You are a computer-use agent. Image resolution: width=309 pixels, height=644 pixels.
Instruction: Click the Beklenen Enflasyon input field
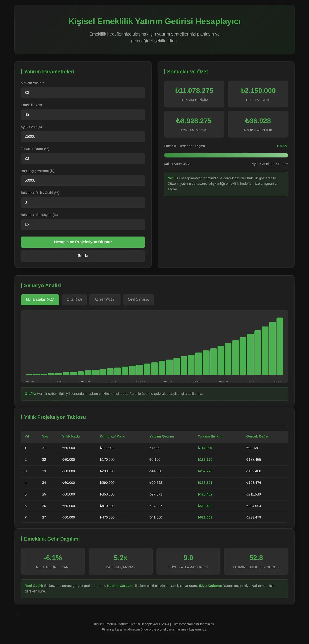(83, 224)
